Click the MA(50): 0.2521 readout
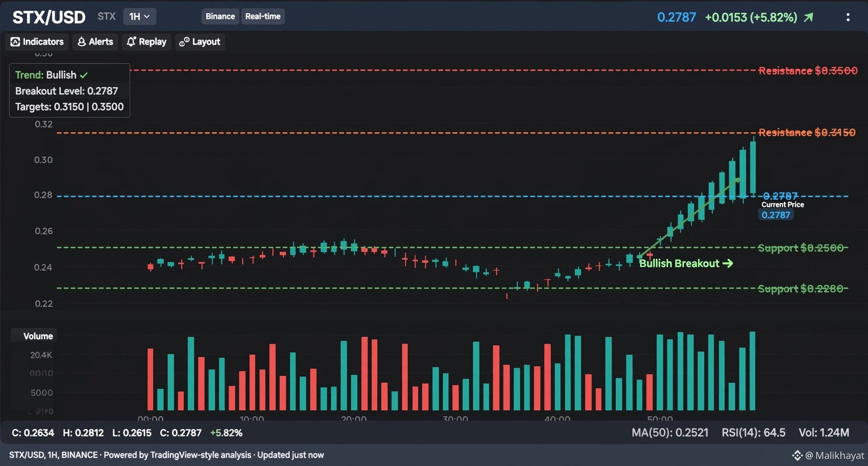Viewport: 868px width, 466px height. [x=670, y=433]
